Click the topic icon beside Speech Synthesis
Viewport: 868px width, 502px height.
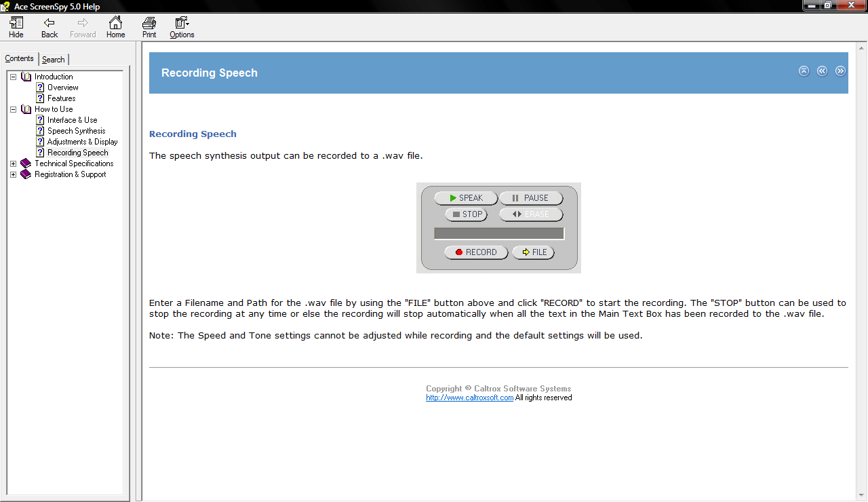[40, 131]
